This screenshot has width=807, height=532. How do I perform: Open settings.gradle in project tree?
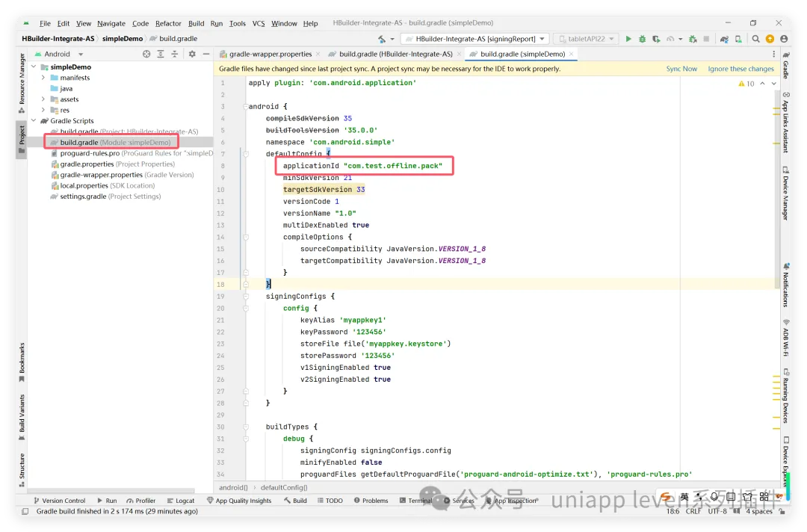(x=105, y=197)
